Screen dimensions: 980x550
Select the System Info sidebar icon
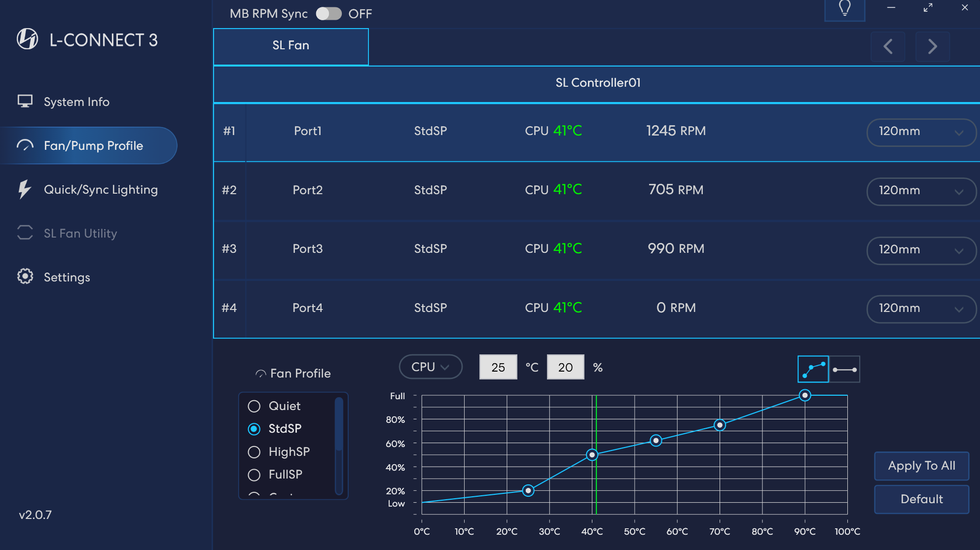coord(24,102)
